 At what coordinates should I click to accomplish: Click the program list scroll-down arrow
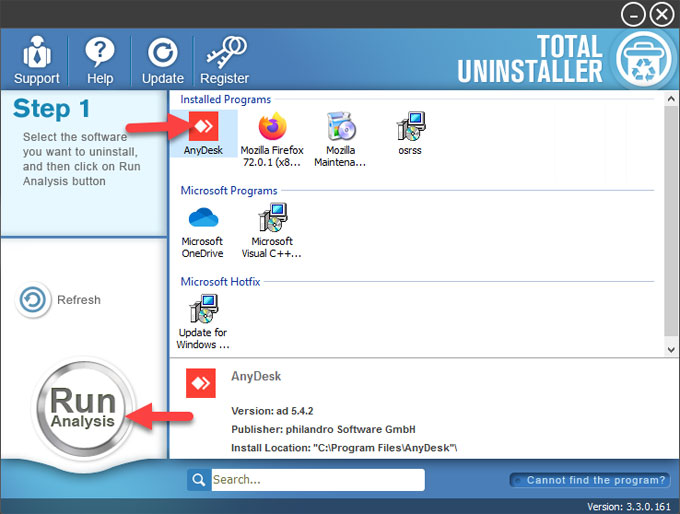pos(671,350)
